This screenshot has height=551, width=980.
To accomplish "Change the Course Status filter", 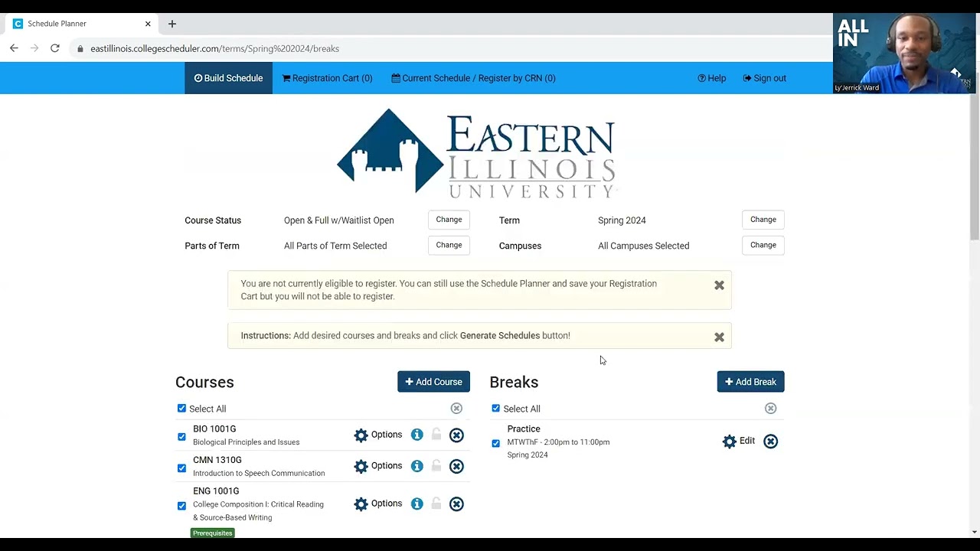I will click(x=449, y=220).
